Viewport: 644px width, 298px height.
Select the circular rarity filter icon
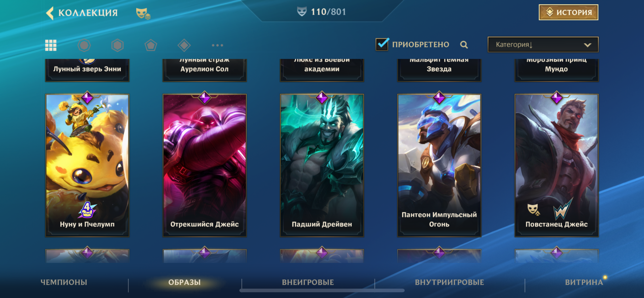coord(84,45)
